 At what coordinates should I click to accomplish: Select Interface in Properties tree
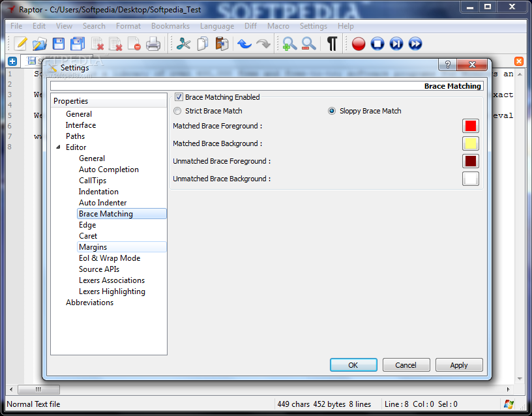(x=81, y=125)
